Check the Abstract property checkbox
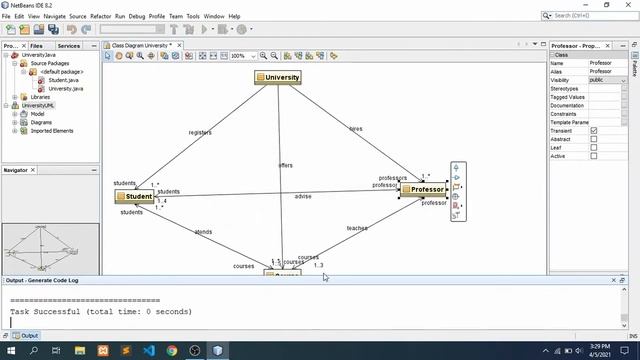 point(594,139)
